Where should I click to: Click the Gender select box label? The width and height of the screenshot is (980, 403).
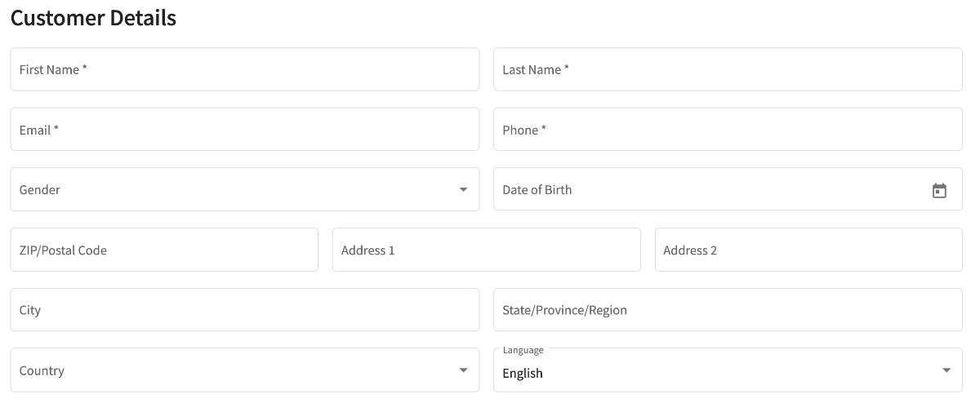[x=40, y=190]
